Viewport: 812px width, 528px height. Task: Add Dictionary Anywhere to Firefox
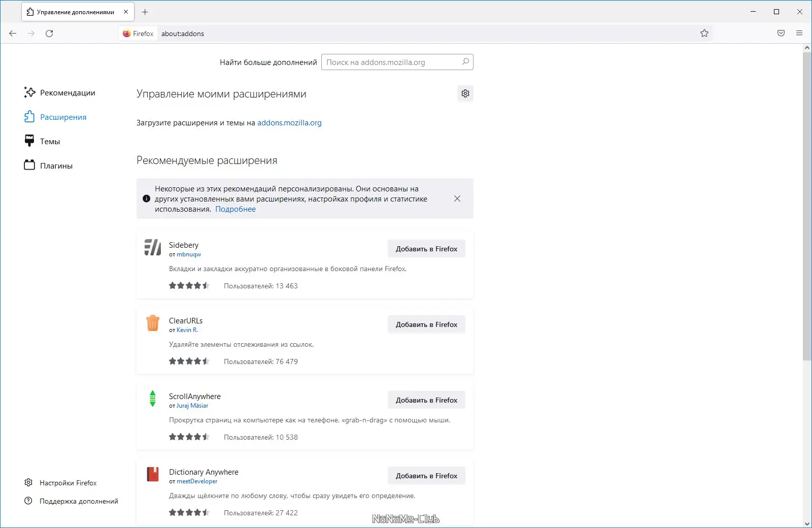click(x=426, y=476)
